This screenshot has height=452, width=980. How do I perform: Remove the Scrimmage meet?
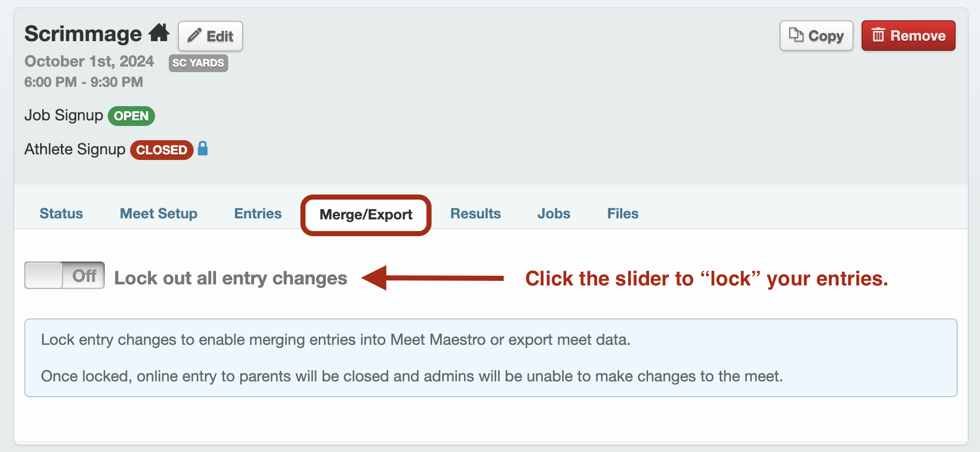[x=908, y=36]
